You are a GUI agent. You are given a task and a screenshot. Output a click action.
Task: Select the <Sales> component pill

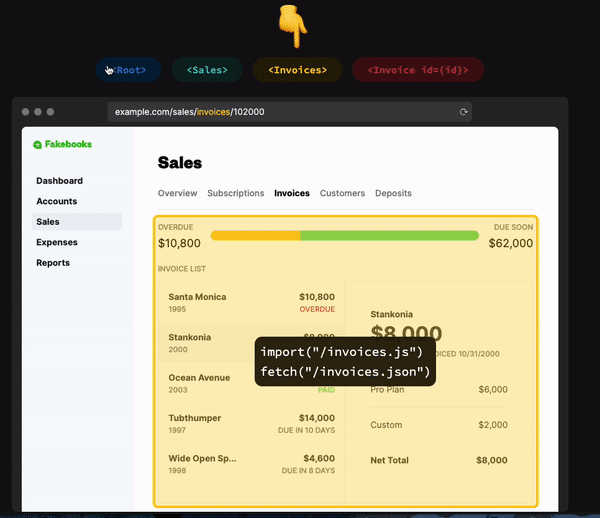click(x=207, y=70)
